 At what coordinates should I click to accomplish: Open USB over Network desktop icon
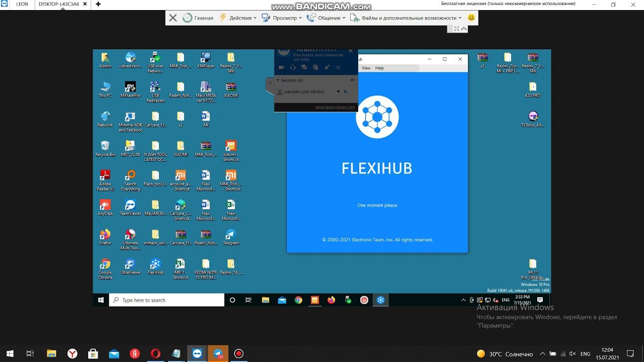click(x=155, y=62)
